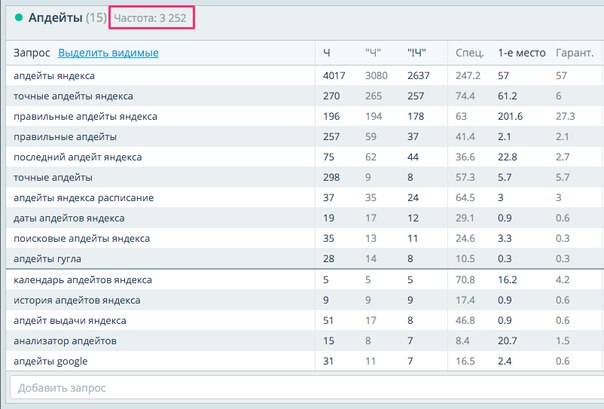This screenshot has height=409, width=604.
Task: Click the 1-е место value 22.8
Action: [507, 157]
